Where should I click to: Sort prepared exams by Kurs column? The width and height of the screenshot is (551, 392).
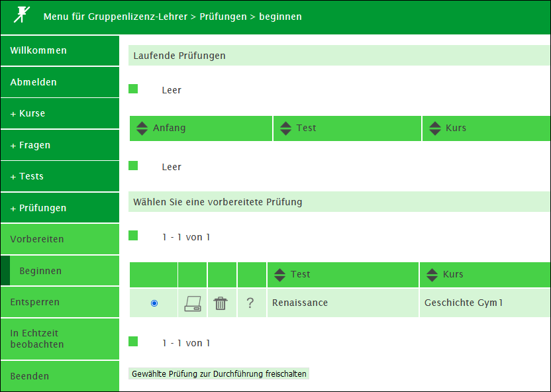click(432, 275)
